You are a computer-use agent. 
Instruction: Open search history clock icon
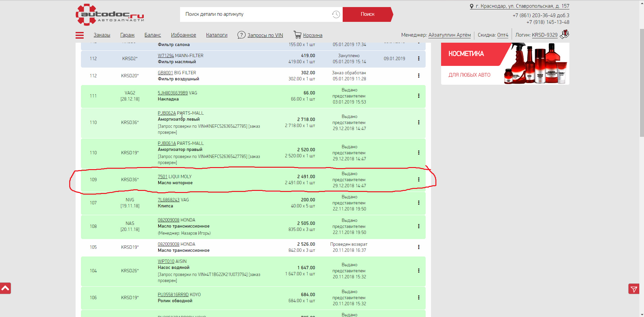click(336, 14)
